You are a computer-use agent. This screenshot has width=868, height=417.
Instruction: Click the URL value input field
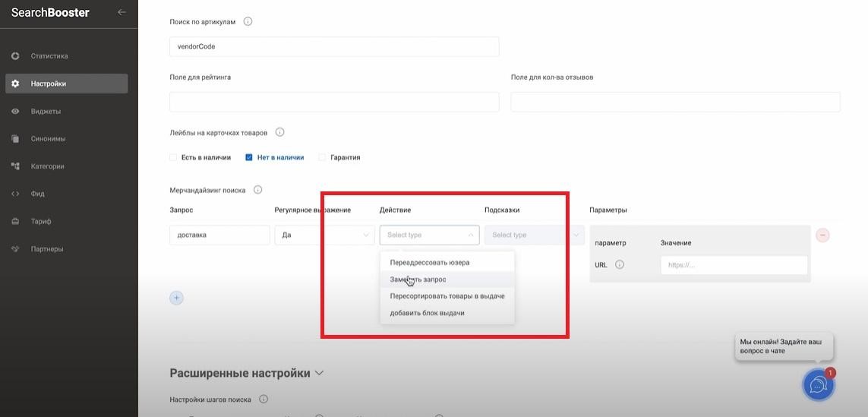(x=733, y=265)
